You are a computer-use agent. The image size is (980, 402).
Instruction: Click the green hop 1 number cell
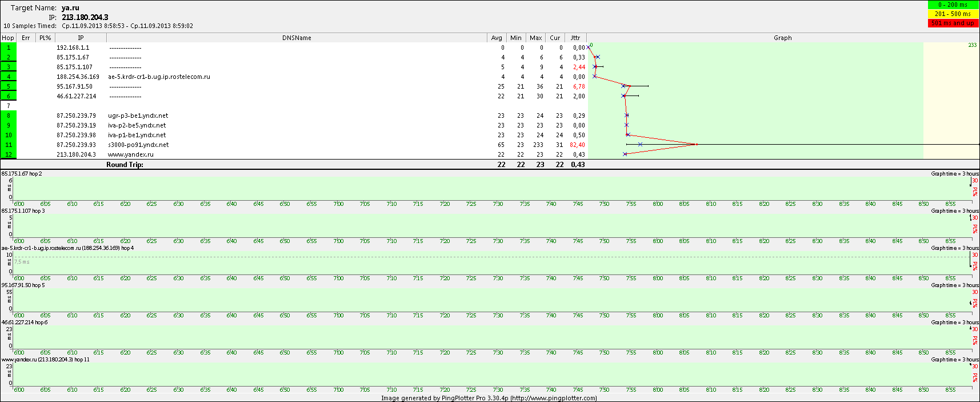tap(9, 47)
